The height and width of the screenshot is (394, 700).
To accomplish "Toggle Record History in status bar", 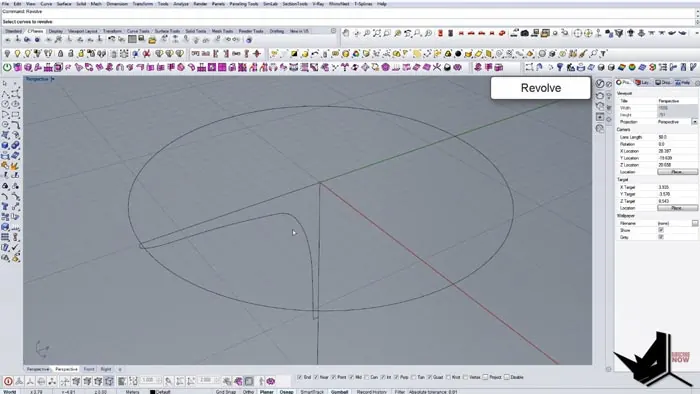I will tap(372, 392).
